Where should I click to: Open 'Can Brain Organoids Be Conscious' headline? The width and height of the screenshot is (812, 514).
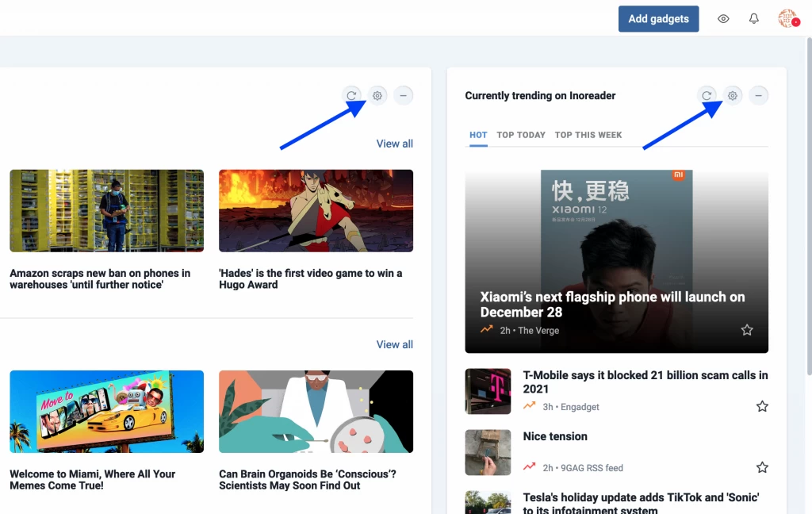308,480
